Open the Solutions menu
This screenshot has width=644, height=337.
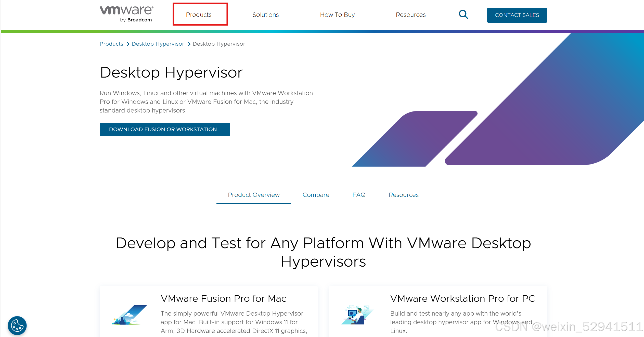point(265,15)
